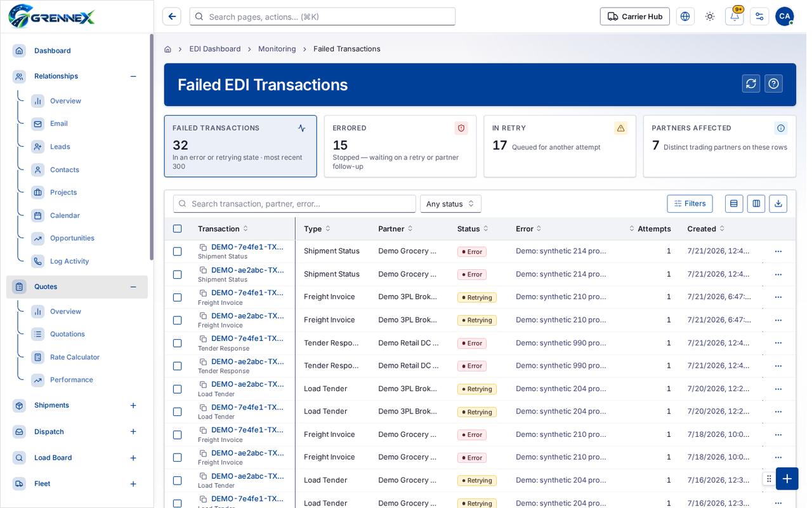The height and width of the screenshot is (508, 812).
Task: Check the select-all header checkbox
Action: pos(178,229)
